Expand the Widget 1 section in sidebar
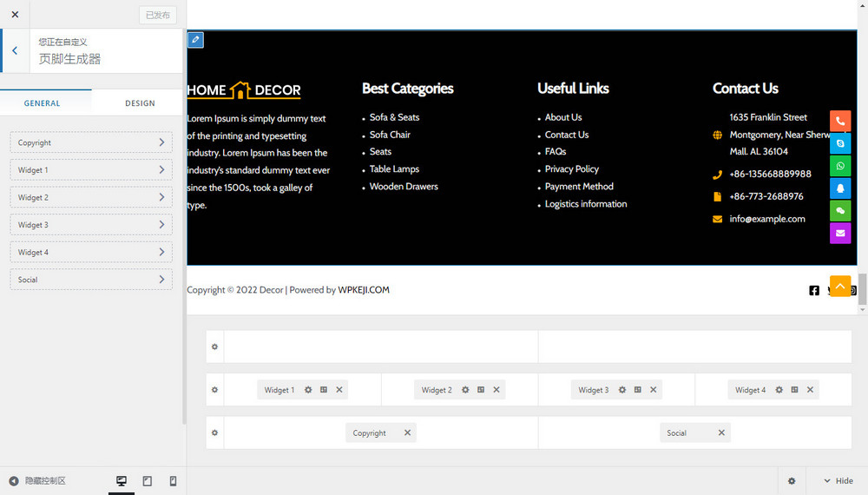The image size is (868, 495). (x=91, y=170)
